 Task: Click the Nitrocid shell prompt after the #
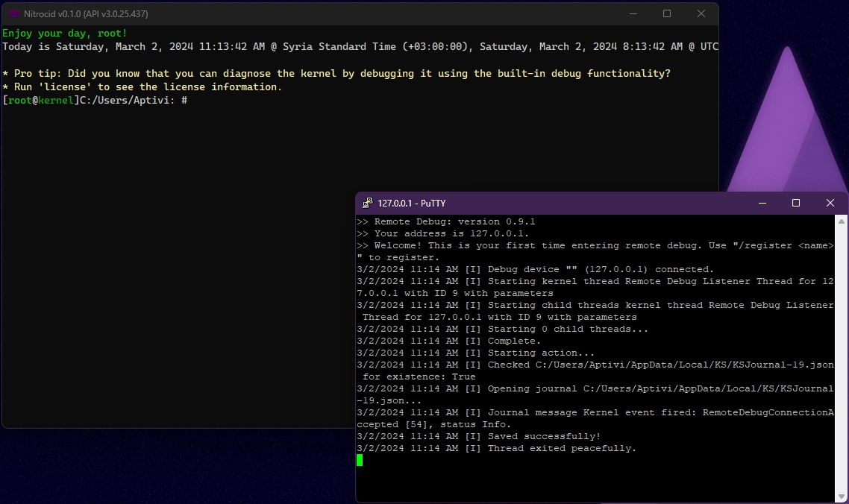coord(192,100)
